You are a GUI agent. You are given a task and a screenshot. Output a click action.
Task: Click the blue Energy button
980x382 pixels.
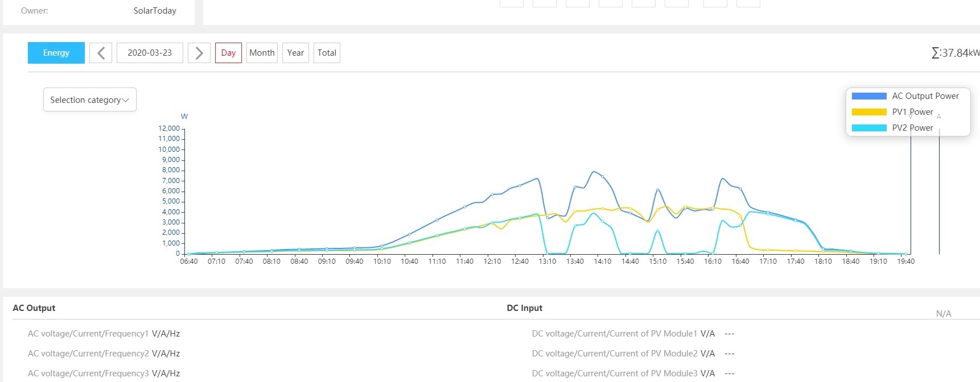pyautogui.click(x=56, y=53)
